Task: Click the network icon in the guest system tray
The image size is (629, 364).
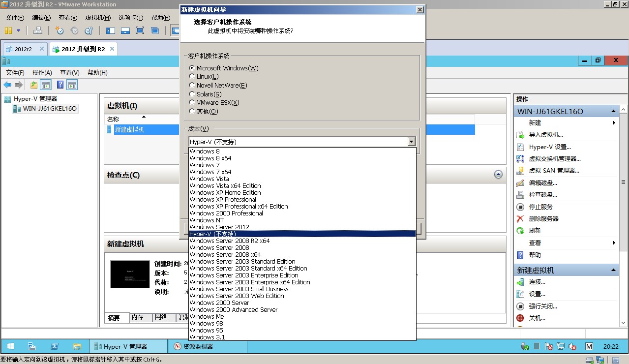Action: coord(561,346)
